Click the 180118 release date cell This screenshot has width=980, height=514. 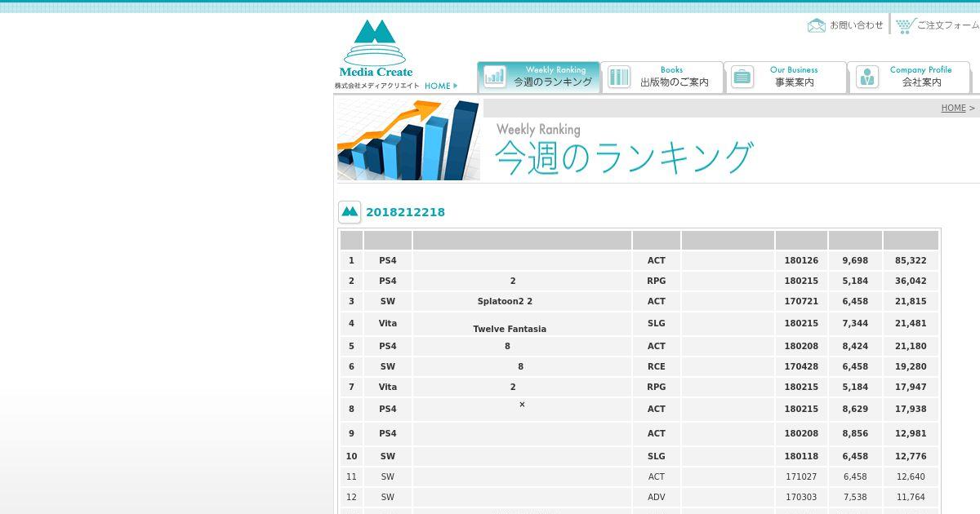[x=801, y=456]
